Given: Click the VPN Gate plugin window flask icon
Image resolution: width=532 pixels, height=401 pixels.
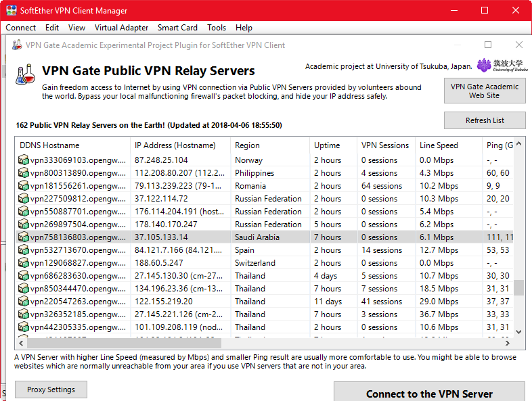Looking at the screenshot, I should pos(17,45).
